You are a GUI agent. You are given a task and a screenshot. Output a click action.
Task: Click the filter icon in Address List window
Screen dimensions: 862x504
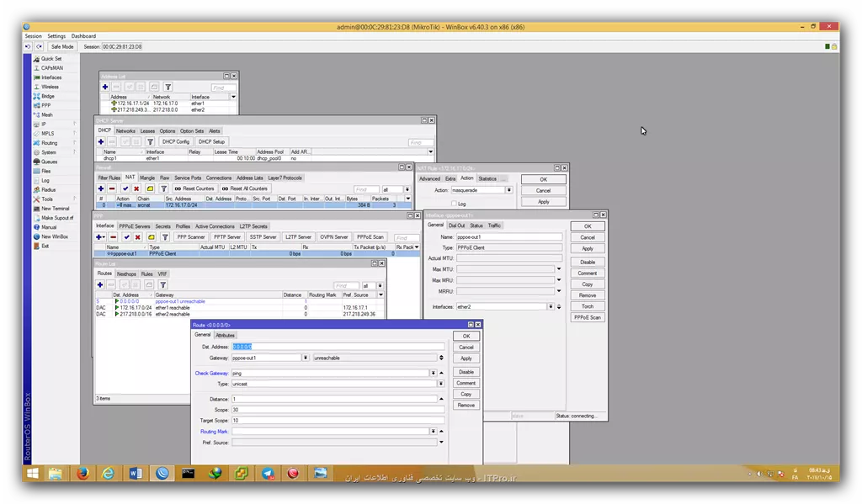168,87
